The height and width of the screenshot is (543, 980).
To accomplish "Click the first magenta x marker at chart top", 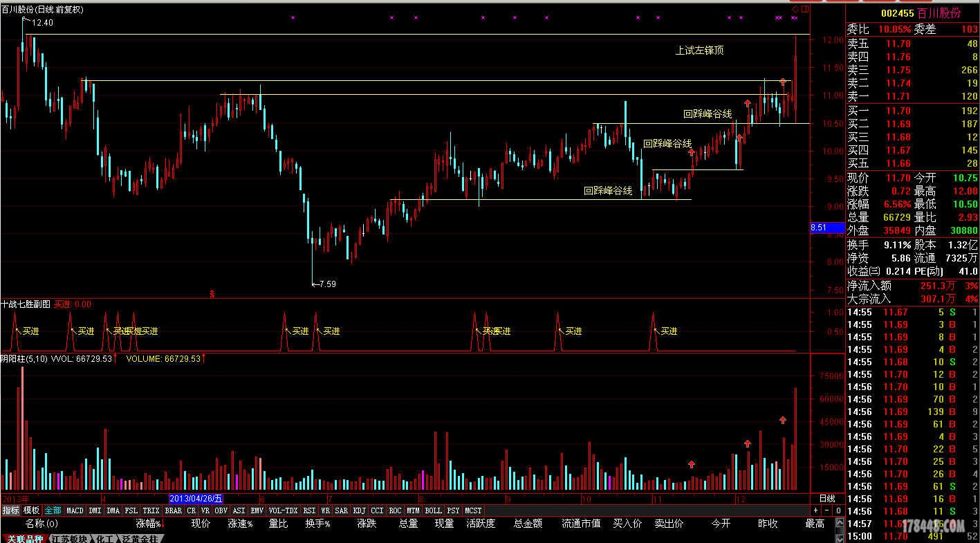I will pos(293,17).
